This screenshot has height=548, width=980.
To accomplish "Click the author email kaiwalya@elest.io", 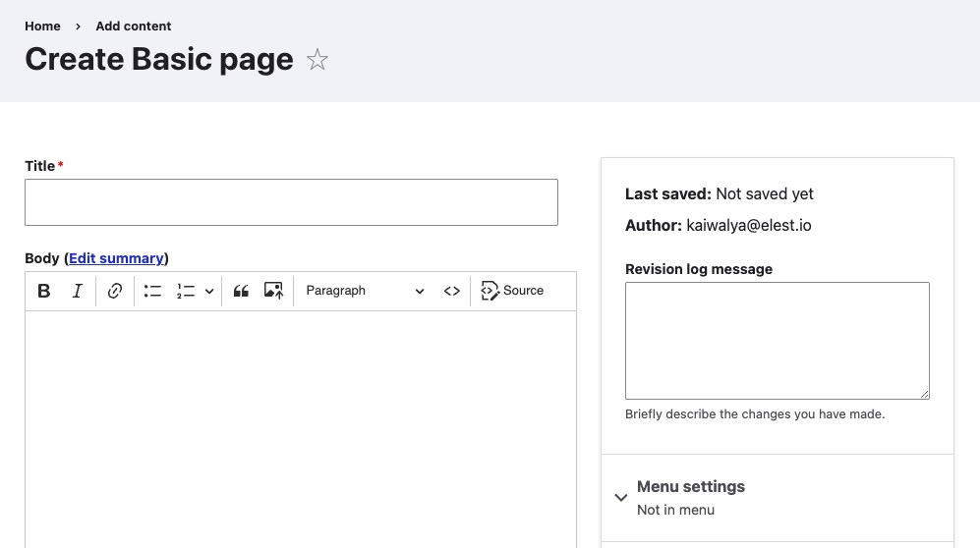I will (749, 225).
